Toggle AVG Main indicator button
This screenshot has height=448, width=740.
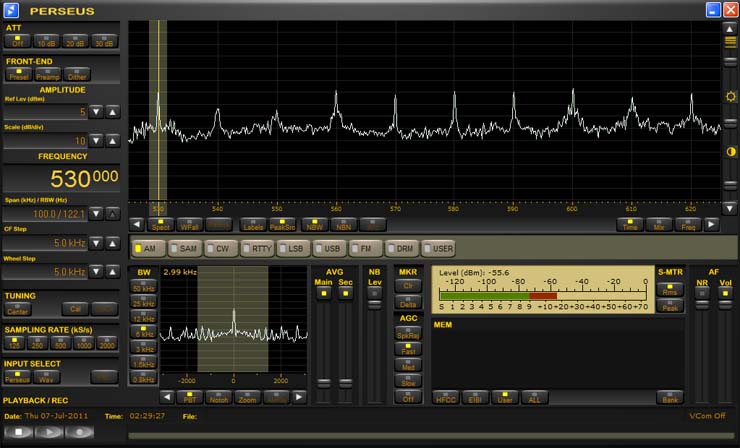pos(324,294)
